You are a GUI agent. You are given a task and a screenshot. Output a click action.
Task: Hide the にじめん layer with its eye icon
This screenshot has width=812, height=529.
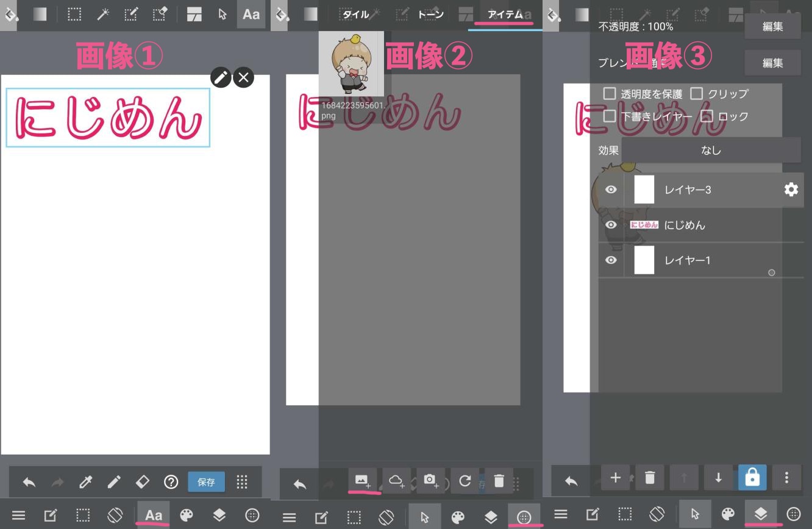pyautogui.click(x=611, y=225)
